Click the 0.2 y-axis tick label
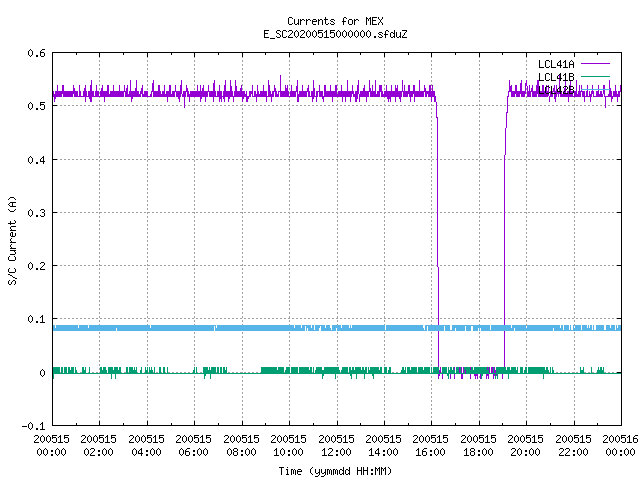 click(36, 266)
